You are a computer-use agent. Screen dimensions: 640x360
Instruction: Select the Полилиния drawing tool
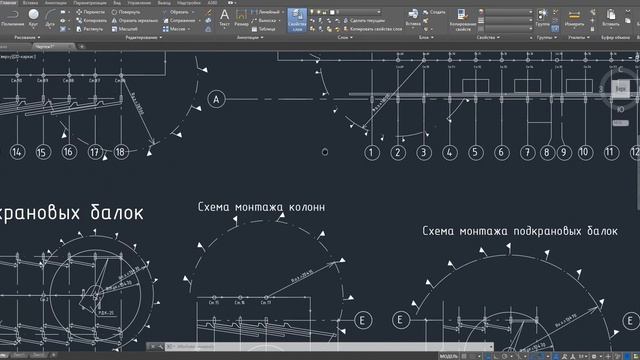[12, 18]
